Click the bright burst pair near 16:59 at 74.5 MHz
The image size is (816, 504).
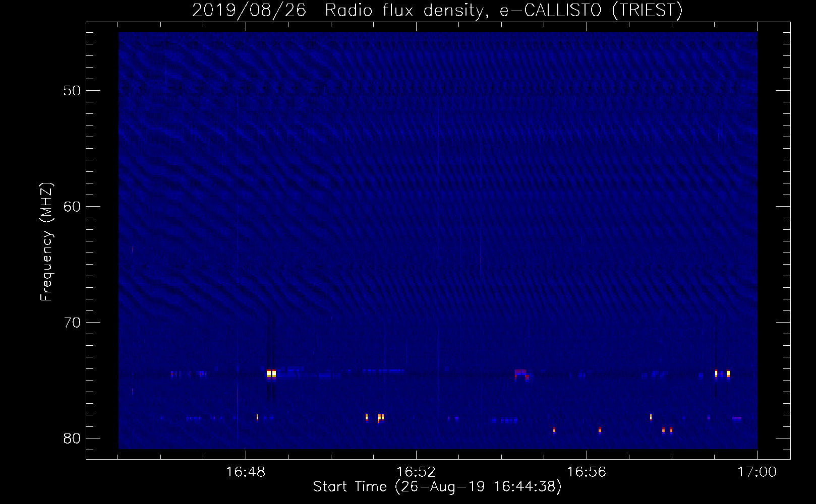pyautogui.click(x=722, y=374)
